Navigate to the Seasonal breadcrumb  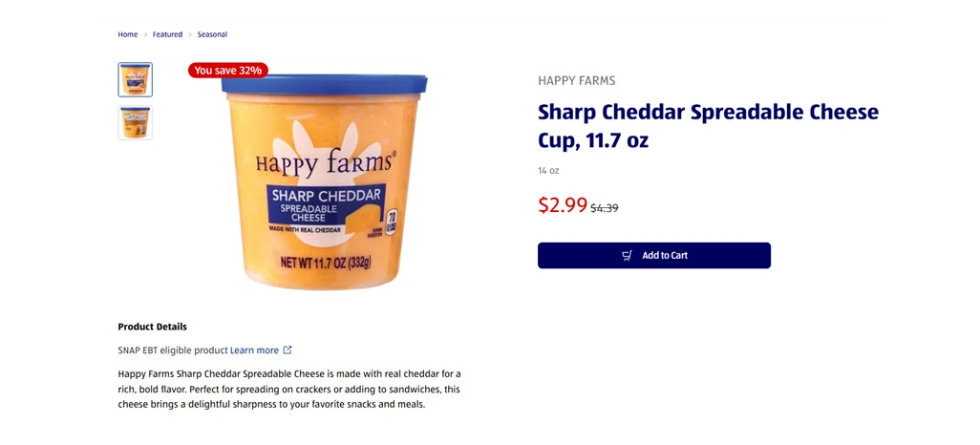(x=212, y=34)
